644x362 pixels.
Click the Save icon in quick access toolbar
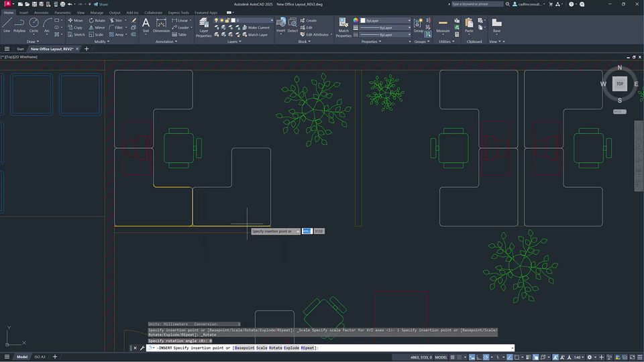pos(34,4)
